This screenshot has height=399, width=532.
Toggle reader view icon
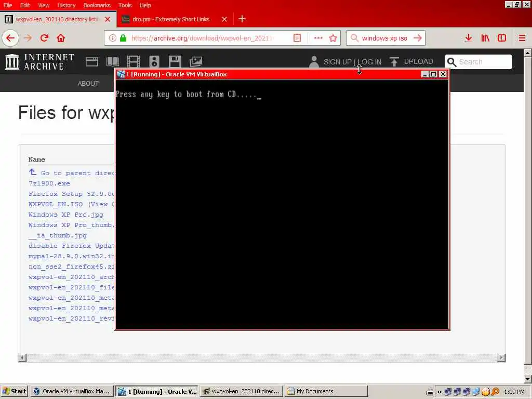[x=297, y=38]
